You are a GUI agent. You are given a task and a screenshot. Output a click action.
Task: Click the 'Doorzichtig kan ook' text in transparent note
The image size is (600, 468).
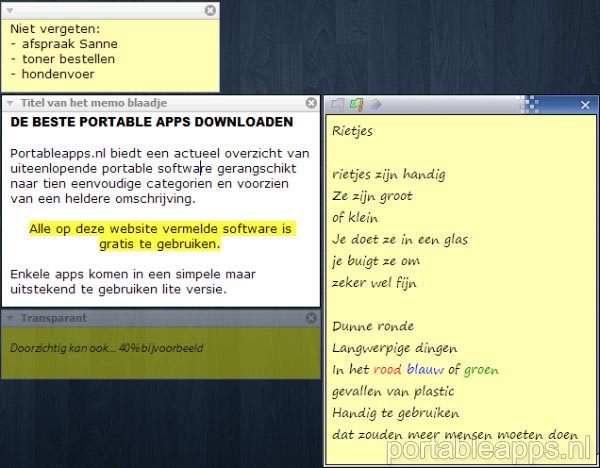click(x=60, y=347)
